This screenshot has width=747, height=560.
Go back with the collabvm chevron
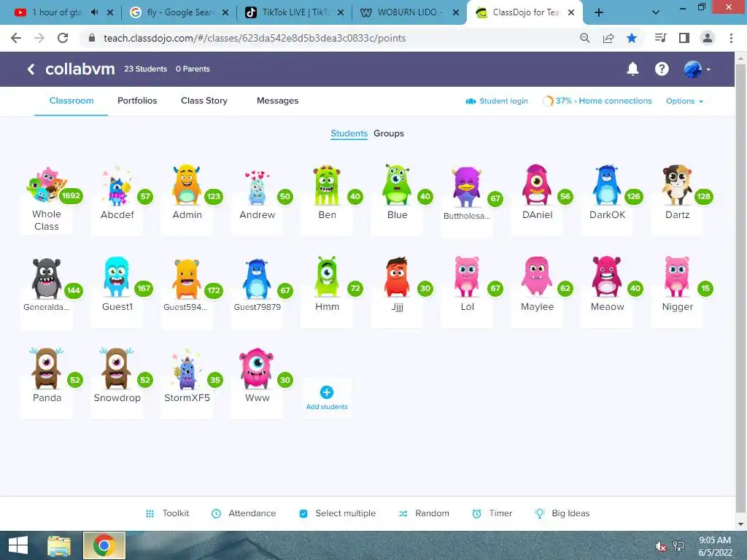pos(31,69)
